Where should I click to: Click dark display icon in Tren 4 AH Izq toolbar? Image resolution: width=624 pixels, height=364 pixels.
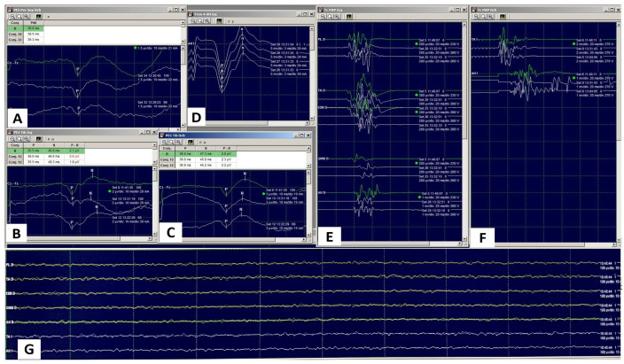click(x=219, y=20)
